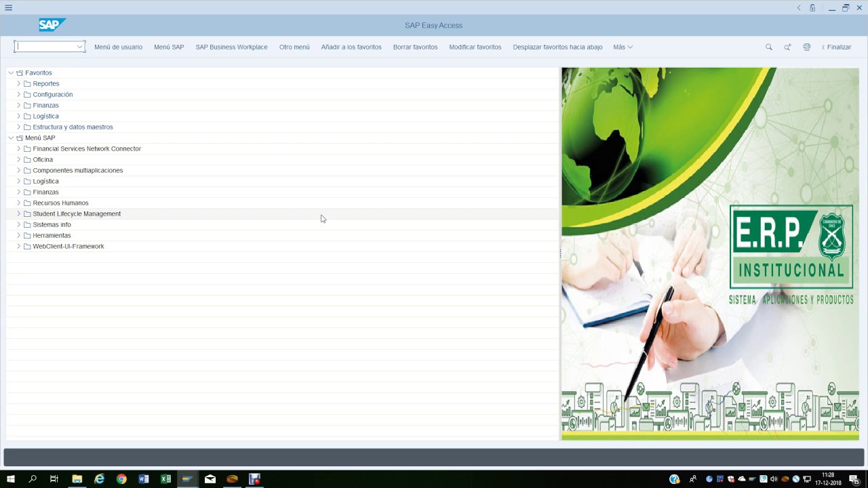Launch Internet Explorer from taskbar
Viewport: 868px width, 488px height.
(x=100, y=479)
